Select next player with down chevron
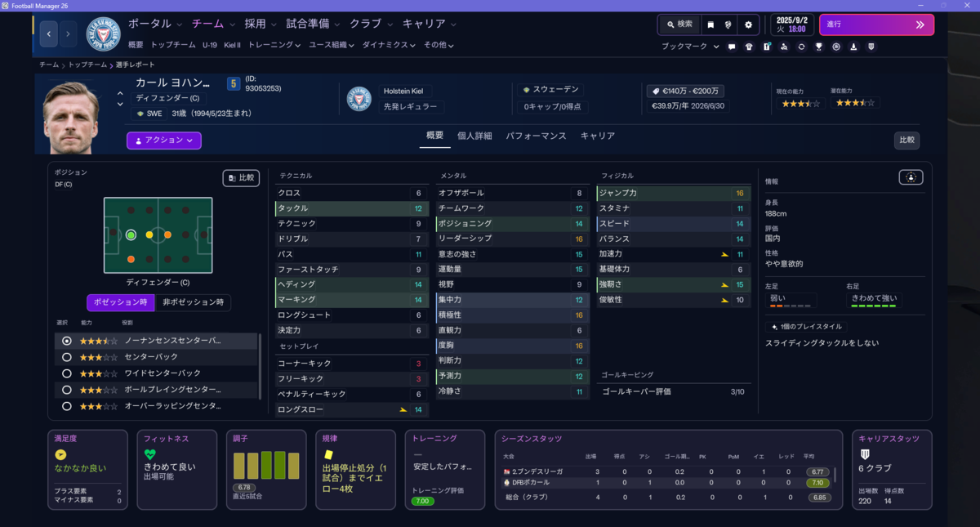This screenshot has width=980, height=527. 121,105
